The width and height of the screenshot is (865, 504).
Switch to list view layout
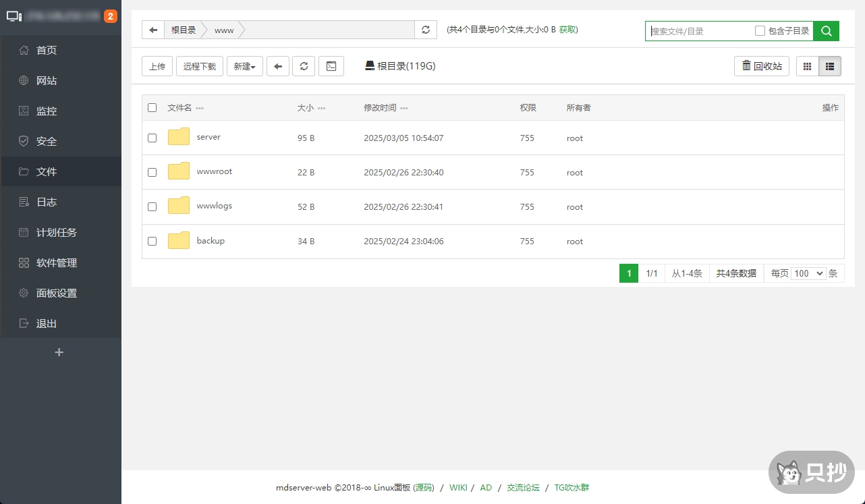point(830,66)
